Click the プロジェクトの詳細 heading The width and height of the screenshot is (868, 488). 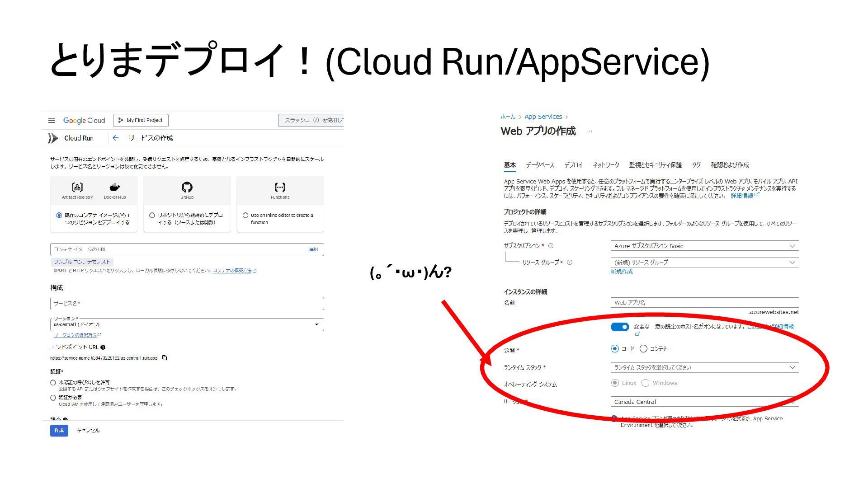[525, 212]
